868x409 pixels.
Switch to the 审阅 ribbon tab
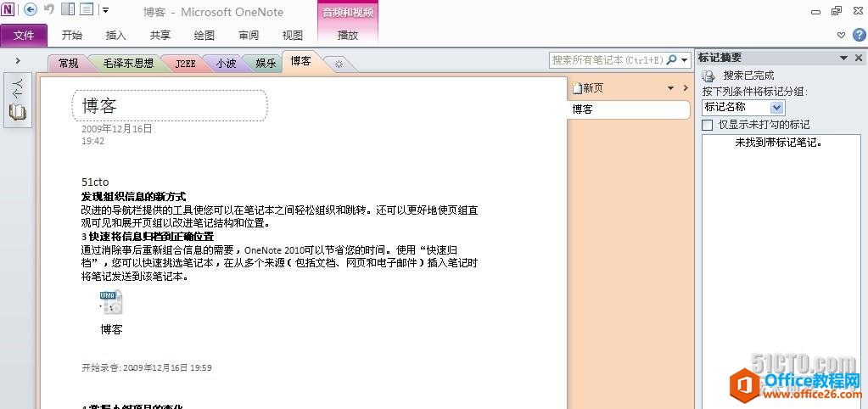249,36
